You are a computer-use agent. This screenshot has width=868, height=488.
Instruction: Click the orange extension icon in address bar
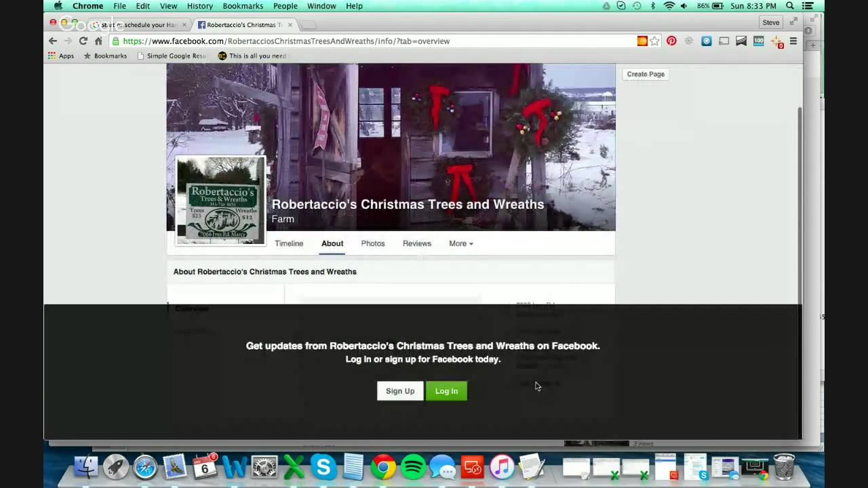[642, 41]
